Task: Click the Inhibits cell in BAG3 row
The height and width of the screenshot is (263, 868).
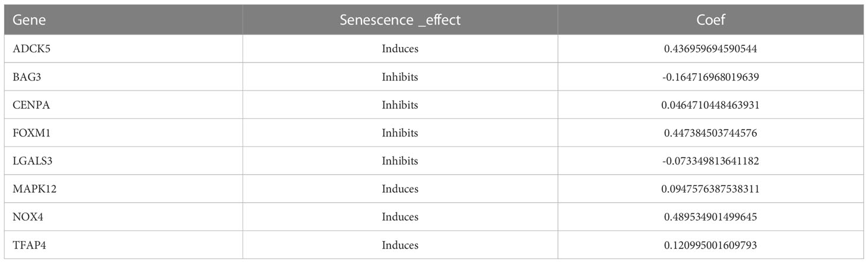Action: coord(400,77)
